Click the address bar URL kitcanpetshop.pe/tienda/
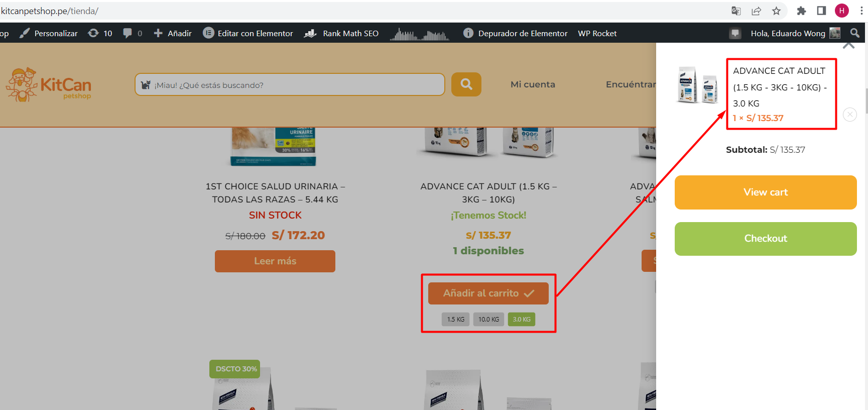The height and width of the screenshot is (410, 868). click(50, 11)
